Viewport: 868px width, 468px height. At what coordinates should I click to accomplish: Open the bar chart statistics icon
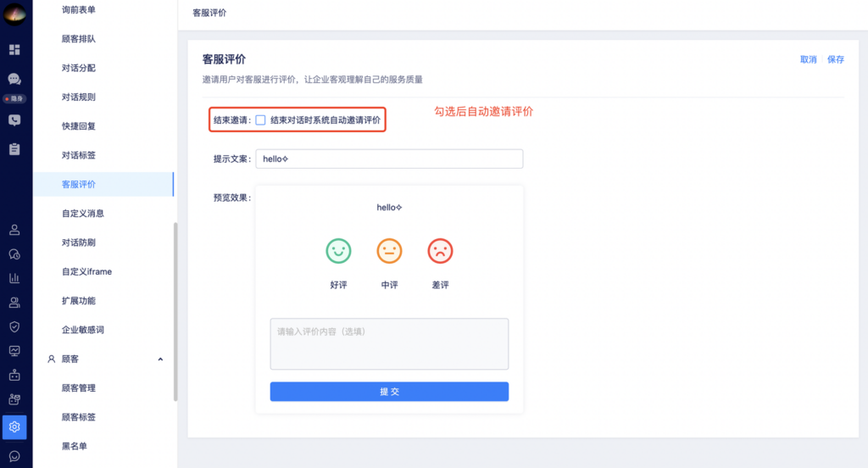14,278
